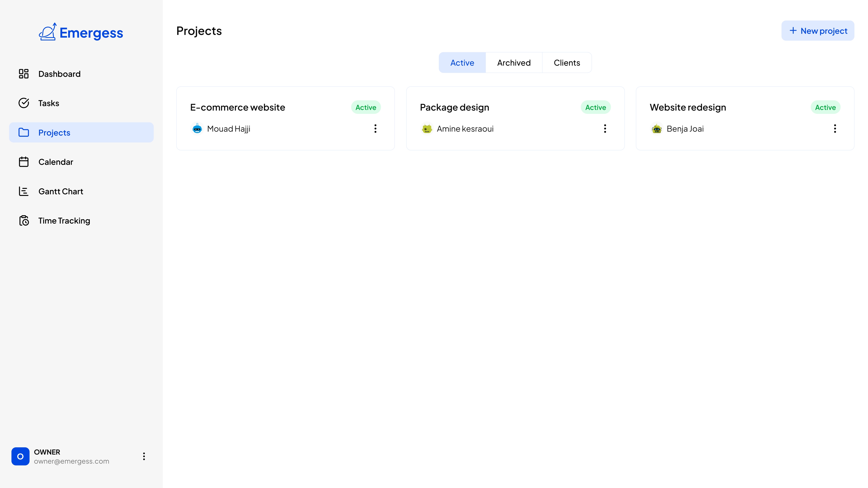
Task: Open the E-commerce website project title
Action: click(238, 108)
